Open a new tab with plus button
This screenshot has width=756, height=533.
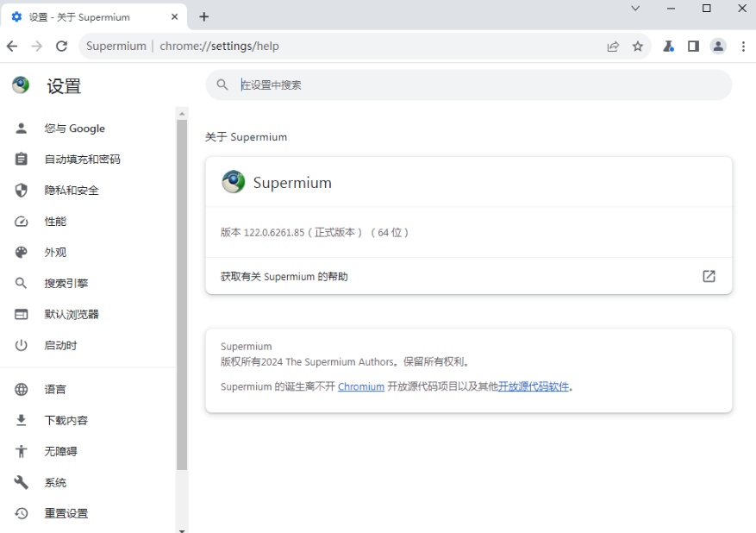click(x=204, y=17)
